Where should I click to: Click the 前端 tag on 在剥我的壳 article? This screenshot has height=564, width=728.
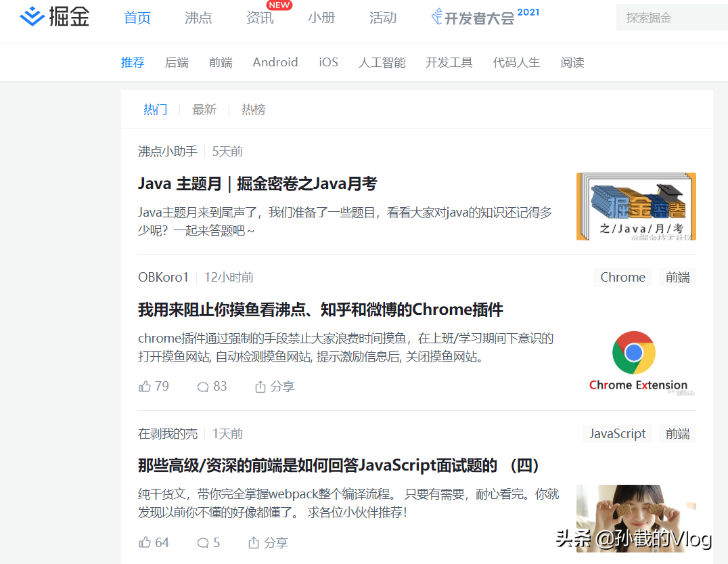coord(677,434)
